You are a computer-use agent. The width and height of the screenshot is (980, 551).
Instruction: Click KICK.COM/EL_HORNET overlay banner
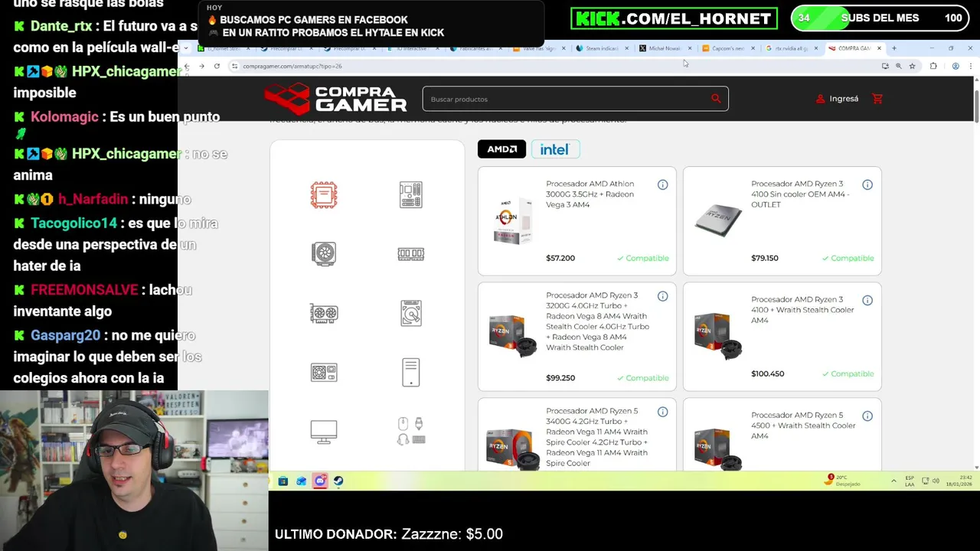coord(674,18)
